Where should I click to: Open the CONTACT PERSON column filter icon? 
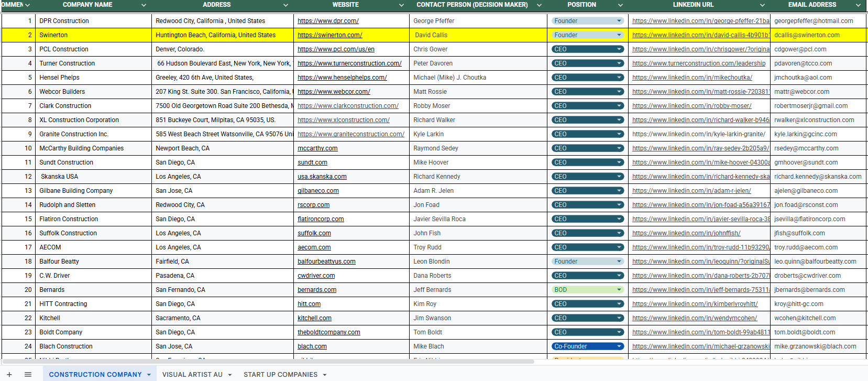tap(539, 5)
